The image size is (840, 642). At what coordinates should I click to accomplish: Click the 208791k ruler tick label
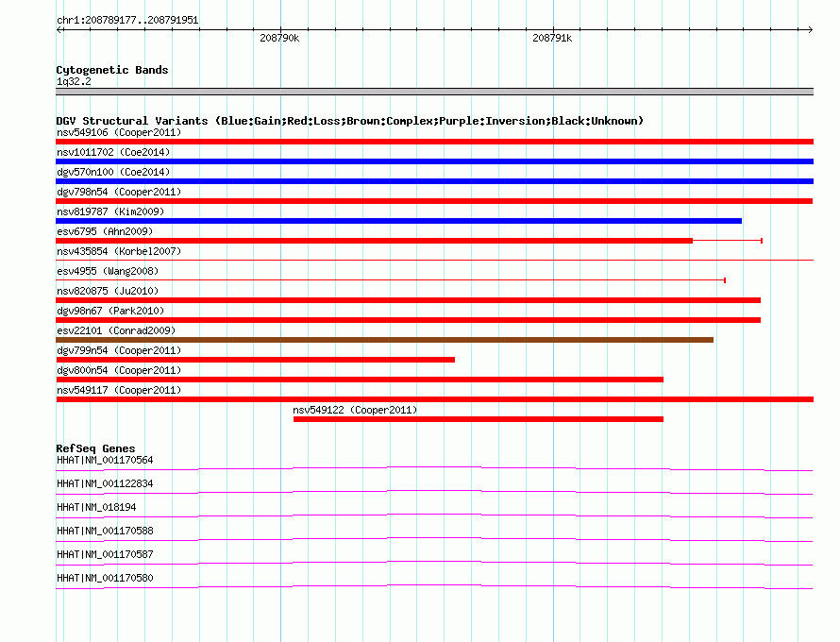[552, 38]
